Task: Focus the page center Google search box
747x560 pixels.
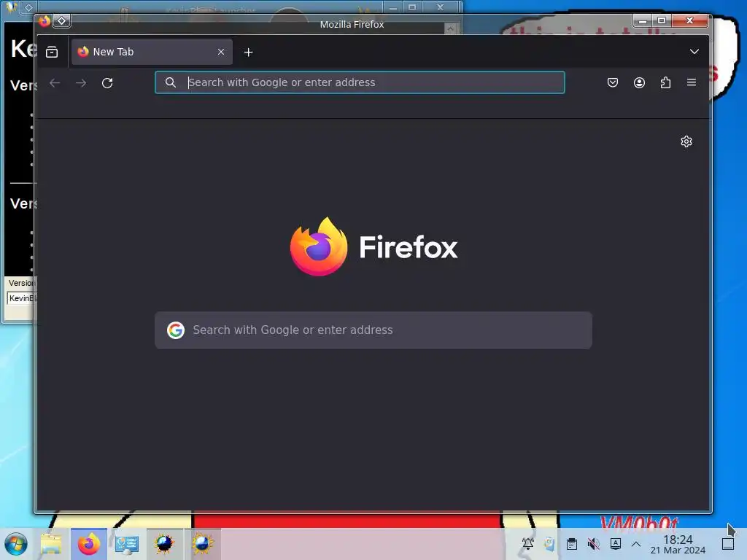Action: coord(373,330)
